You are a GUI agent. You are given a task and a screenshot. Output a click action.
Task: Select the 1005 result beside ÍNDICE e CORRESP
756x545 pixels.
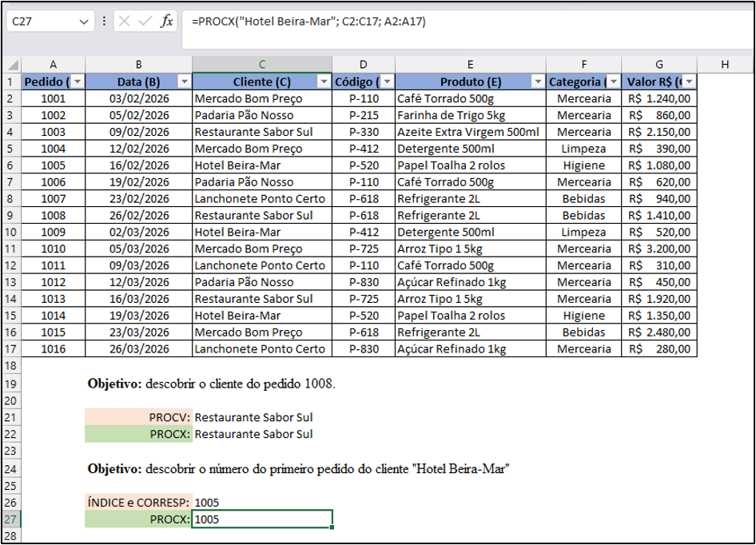262,503
